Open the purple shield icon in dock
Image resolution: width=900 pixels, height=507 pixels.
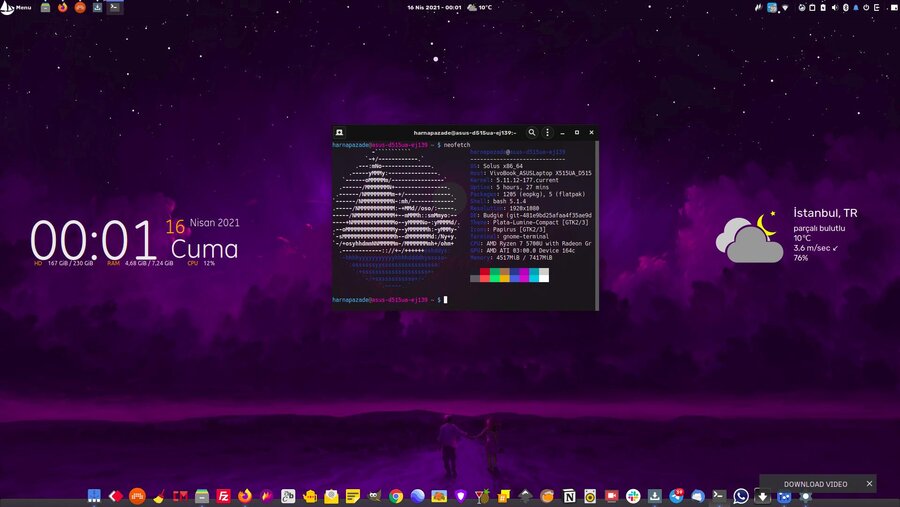click(460, 496)
